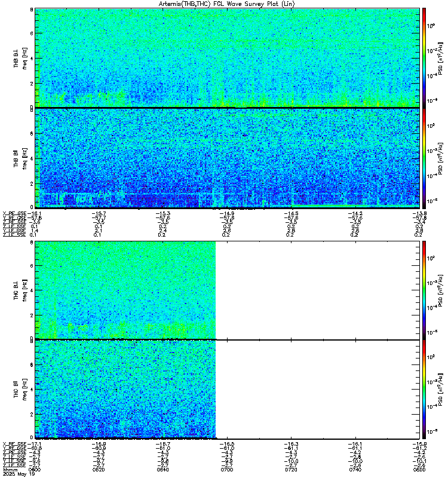Click the THB X_RE_GSE value "-13.8"

point(420,213)
